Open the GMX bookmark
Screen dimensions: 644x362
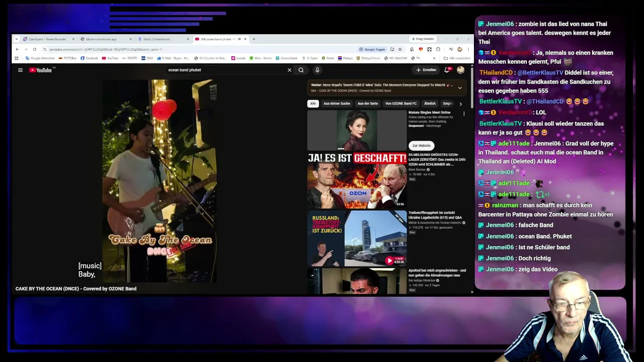pyautogui.click(x=147, y=58)
